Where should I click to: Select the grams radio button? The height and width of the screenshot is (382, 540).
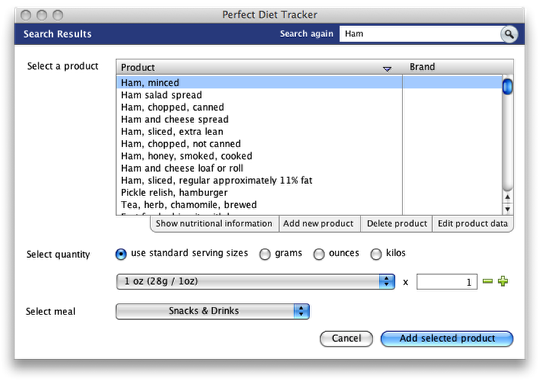pyautogui.click(x=265, y=254)
